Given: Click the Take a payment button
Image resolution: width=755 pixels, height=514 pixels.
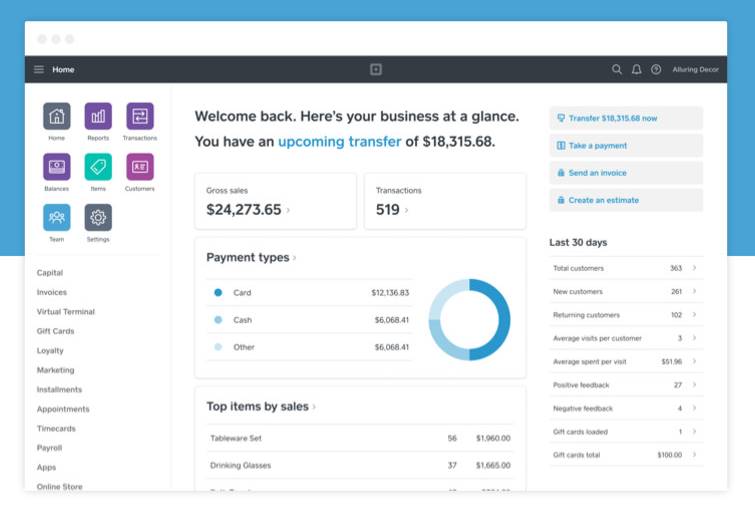Looking at the screenshot, I should pyautogui.click(x=626, y=145).
